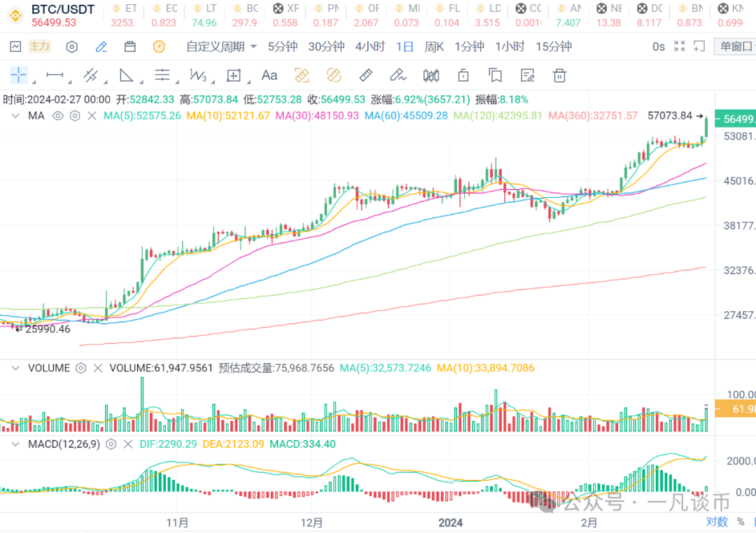
Task: Collapse the MA indicator chevron
Action: [x=15, y=115]
